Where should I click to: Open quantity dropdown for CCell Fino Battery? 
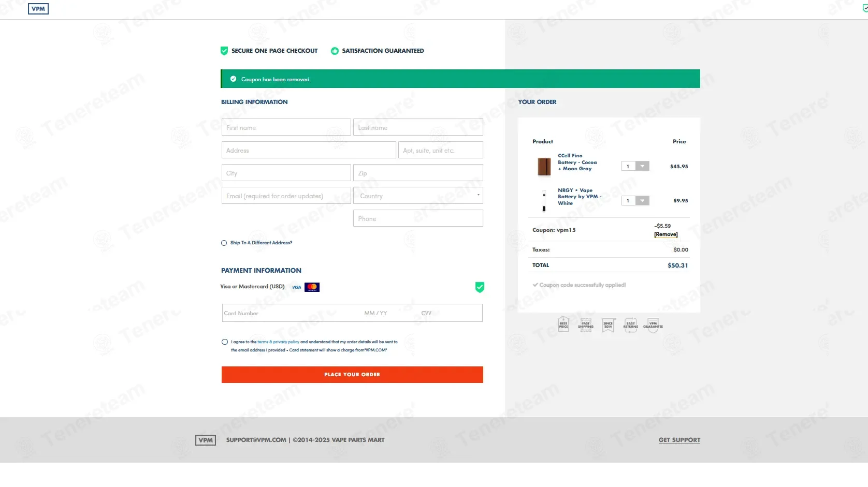coord(642,166)
